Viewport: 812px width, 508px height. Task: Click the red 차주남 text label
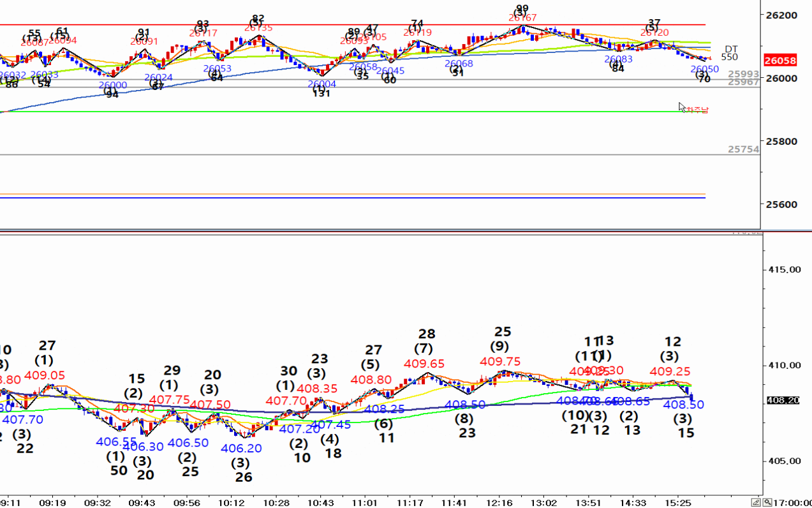pos(697,110)
